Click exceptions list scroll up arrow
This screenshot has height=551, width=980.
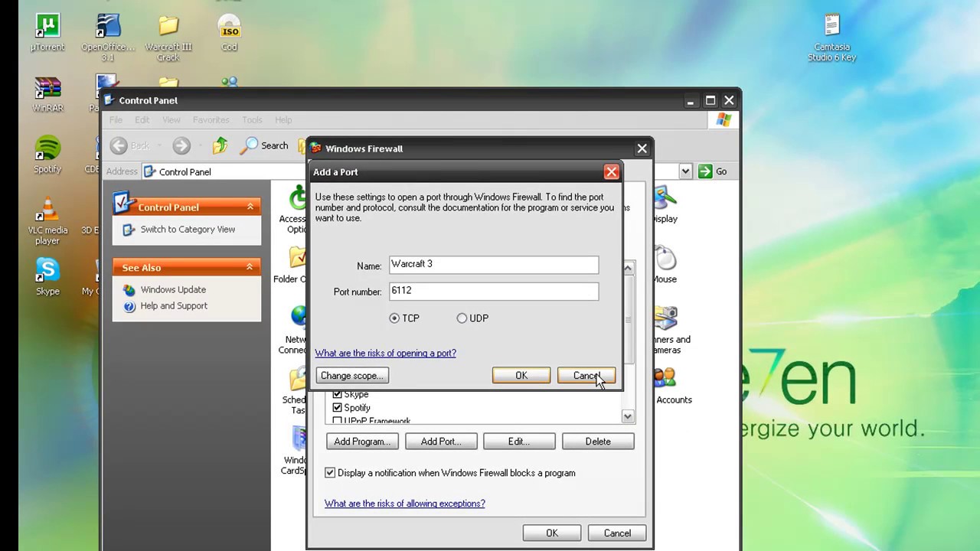point(628,268)
